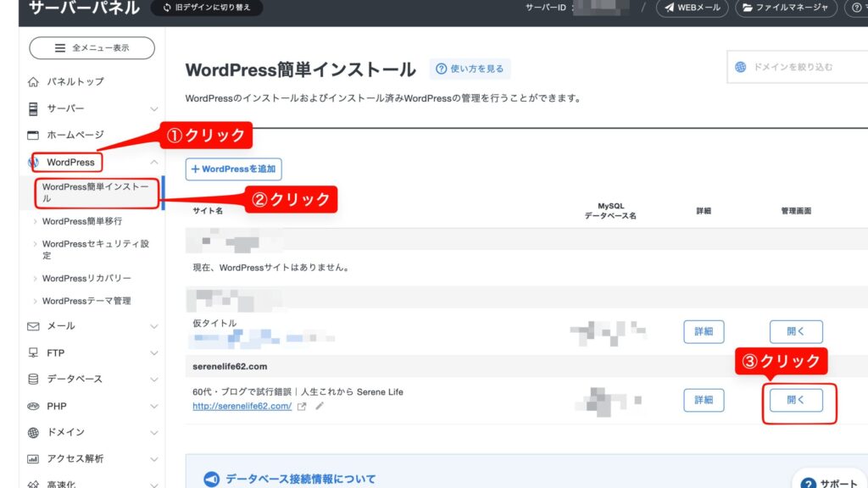The height and width of the screenshot is (488, 868).
Task: Open WordPress簡単移行 submenu item
Action: pyautogui.click(x=82, y=221)
